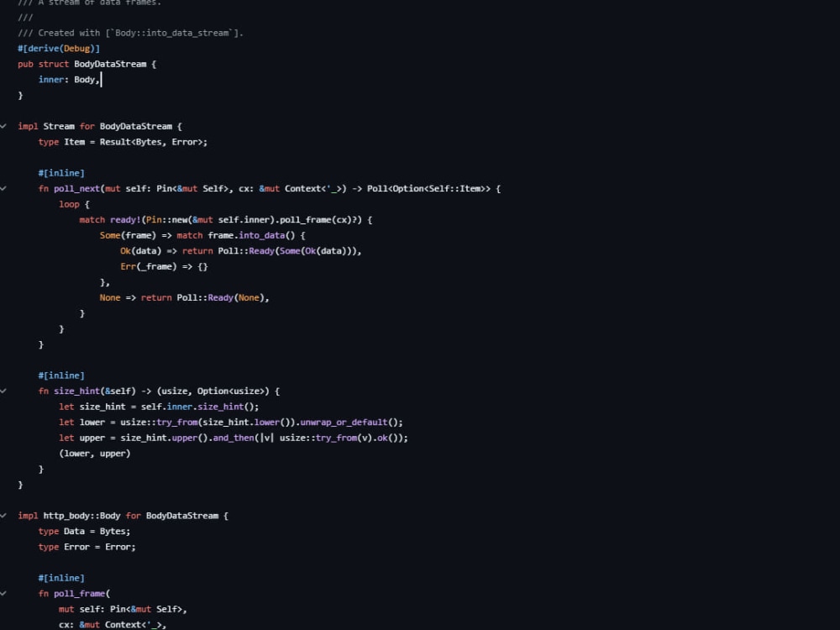840x630 pixels.
Task: Click 'type Error = Error;' line
Action: pyautogui.click(x=87, y=547)
